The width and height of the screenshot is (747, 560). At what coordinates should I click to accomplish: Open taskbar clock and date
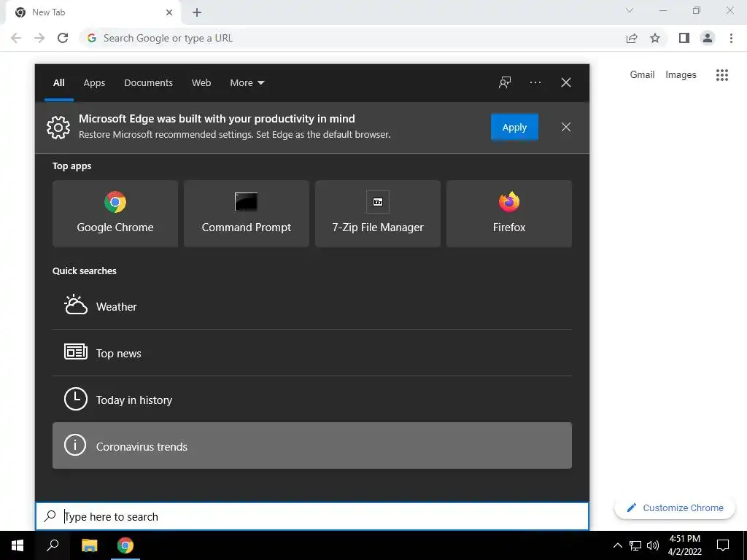(x=684, y=545)
